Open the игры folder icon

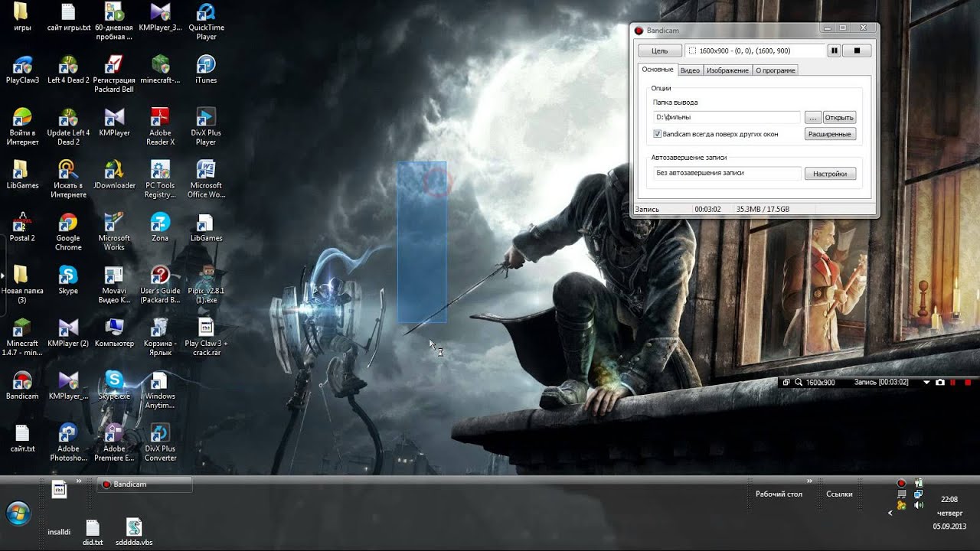[22, 16]
